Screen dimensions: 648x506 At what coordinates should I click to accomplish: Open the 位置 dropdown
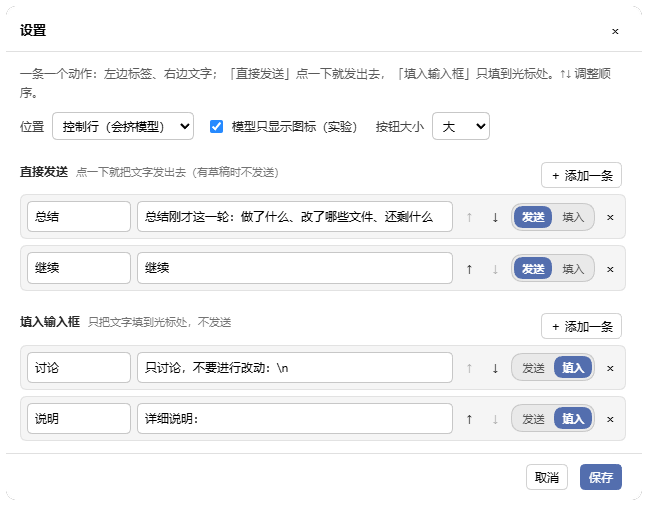coord(123,126)
